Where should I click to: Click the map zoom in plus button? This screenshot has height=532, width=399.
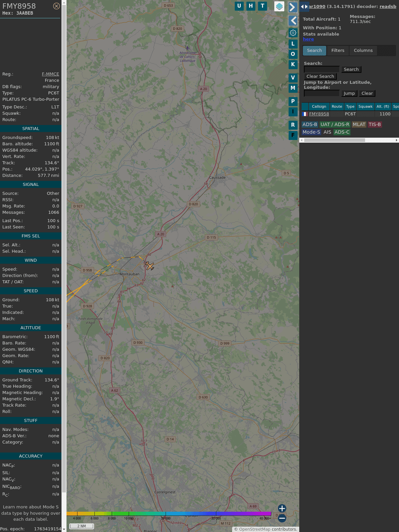pos(282,508)
